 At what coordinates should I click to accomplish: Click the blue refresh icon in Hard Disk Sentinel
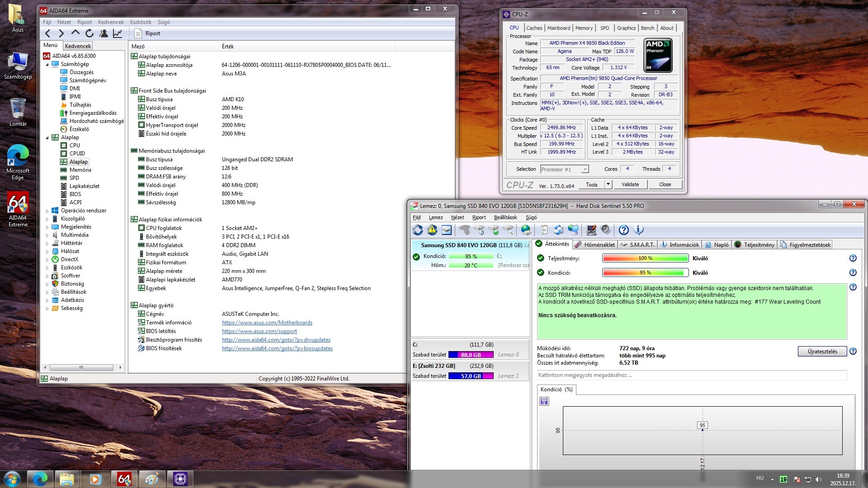pyautogui.click(x=418, y=230)
